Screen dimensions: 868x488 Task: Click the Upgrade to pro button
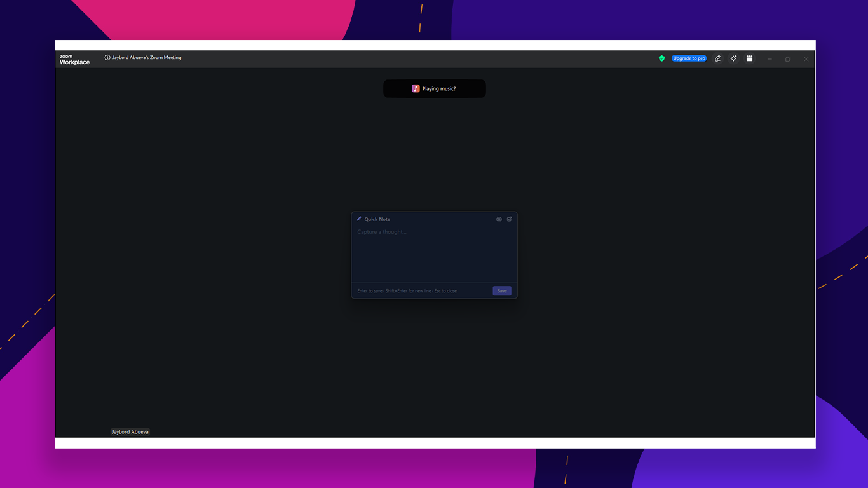pyautogui.click(x=689, y=58)
